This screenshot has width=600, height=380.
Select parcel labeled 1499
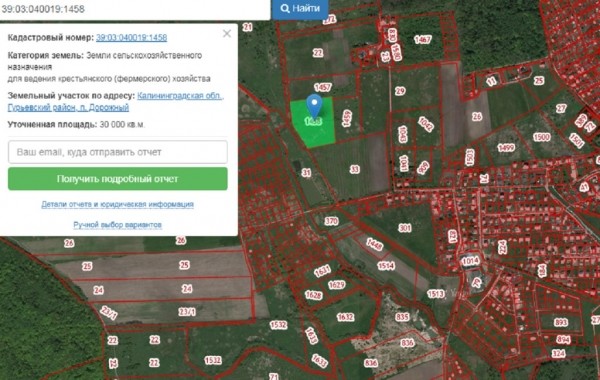pyautogui.click(x=506, y=148)
